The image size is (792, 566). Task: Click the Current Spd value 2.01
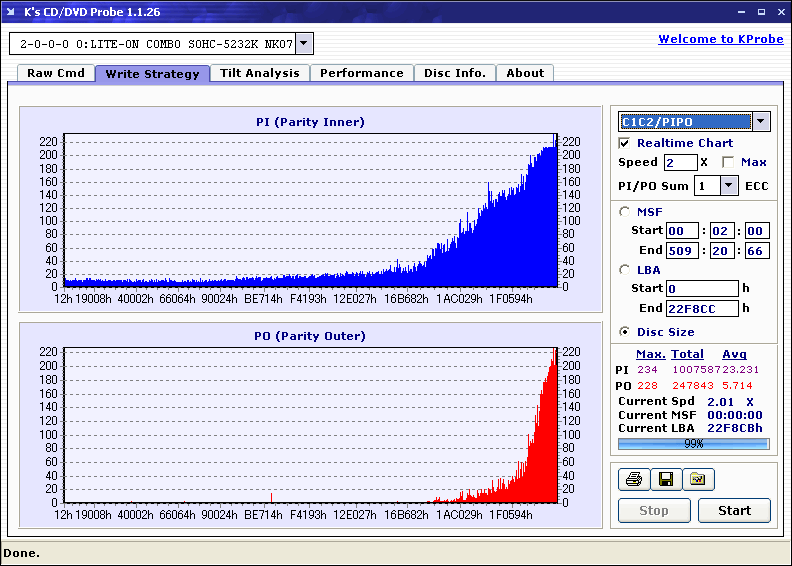click(720, 402)
